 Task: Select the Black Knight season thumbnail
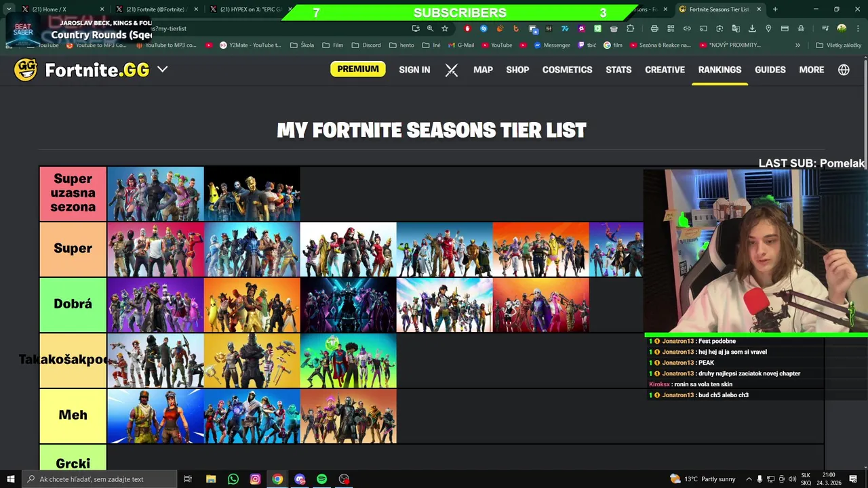(252, 361)
